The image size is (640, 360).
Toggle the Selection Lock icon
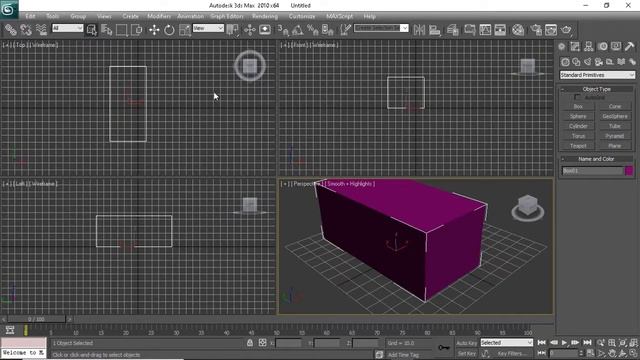point(250,343)
